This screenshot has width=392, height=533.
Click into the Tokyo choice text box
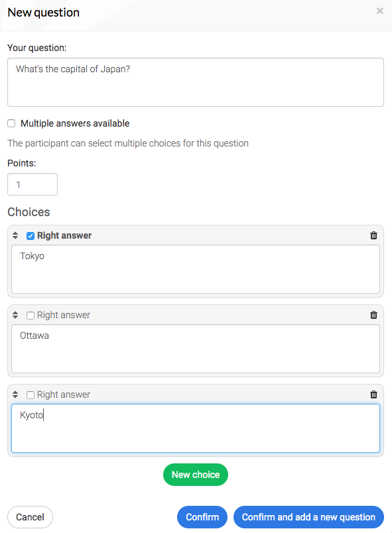click(196, 269)
